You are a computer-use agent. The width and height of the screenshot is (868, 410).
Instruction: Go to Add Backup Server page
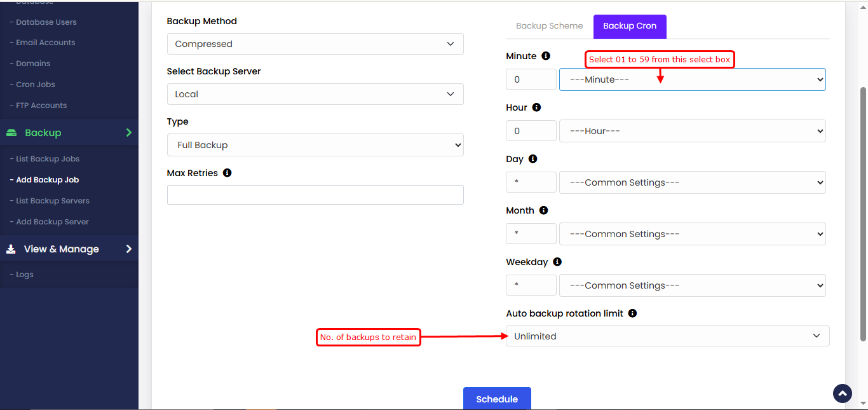tap(52, 222)
